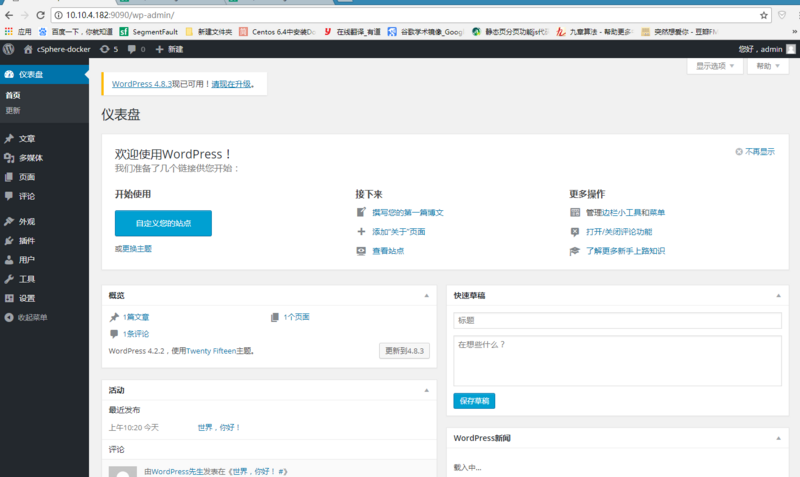Expand the 帮助 dropdown

[768, 66]
